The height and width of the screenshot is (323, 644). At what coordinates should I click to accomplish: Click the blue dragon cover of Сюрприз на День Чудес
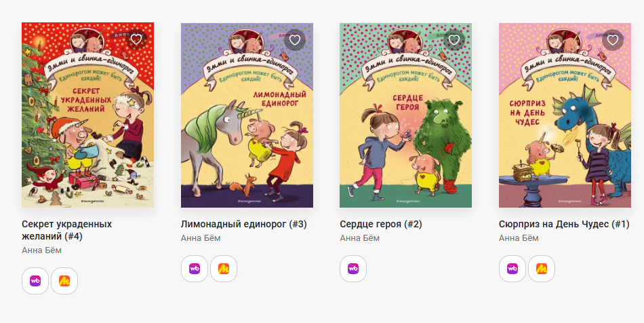565,115
